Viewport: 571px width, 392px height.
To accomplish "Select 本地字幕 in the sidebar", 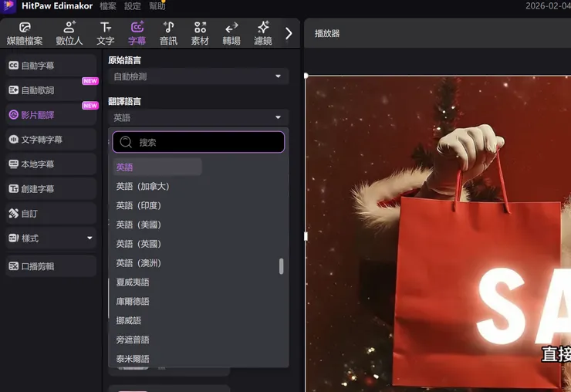I will pos(51,164).
